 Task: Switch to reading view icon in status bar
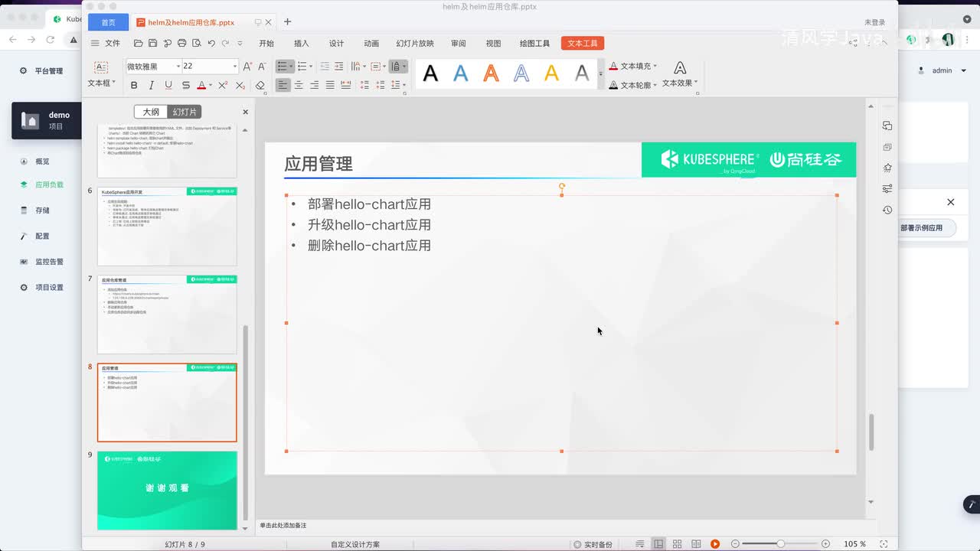click(x=696, y=544)
